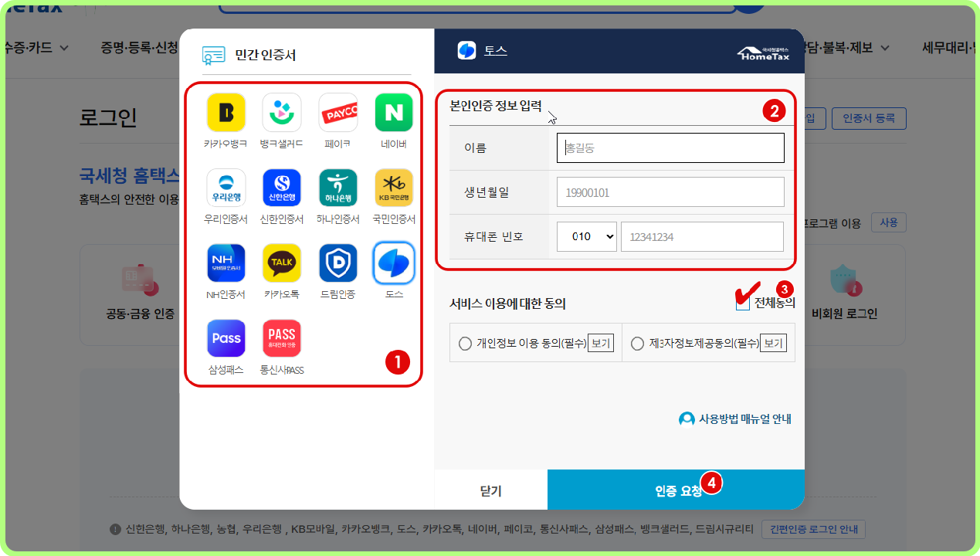The height and width of the screenshot is (556, 980).
Task: Click 보기 next to 제3자정보제공동의
Action: point(774,344)
